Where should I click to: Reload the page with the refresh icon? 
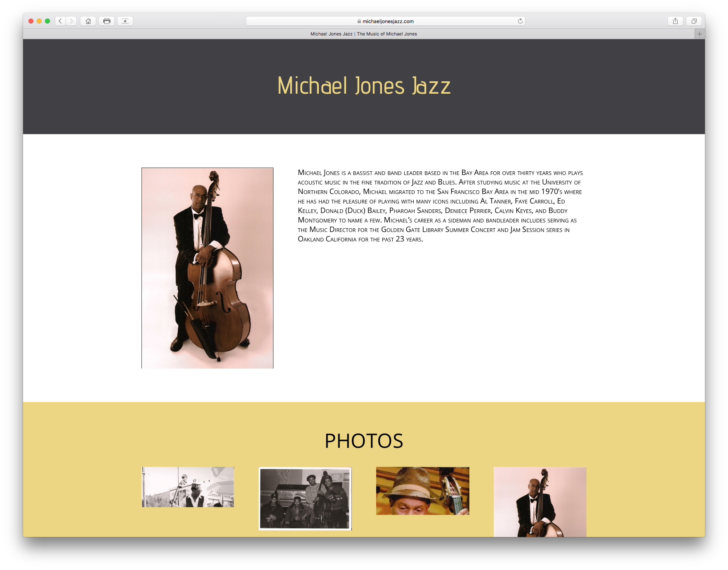[520, 21]
